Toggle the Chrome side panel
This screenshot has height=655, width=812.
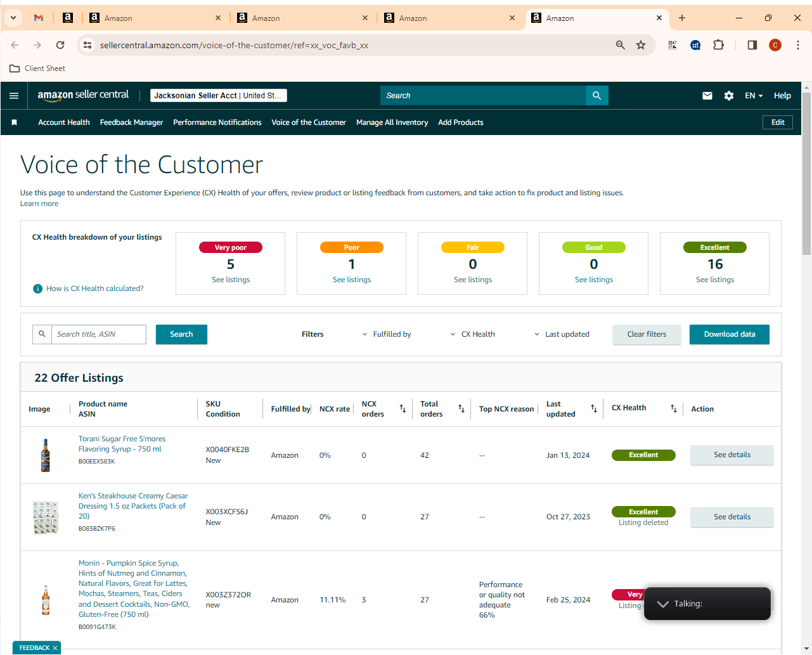tap(752, 45)
